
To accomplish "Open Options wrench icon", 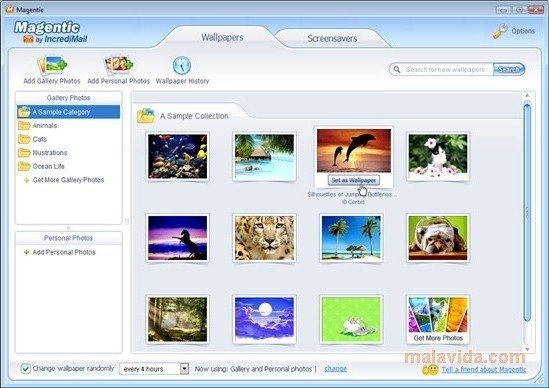I will point(500,31).
